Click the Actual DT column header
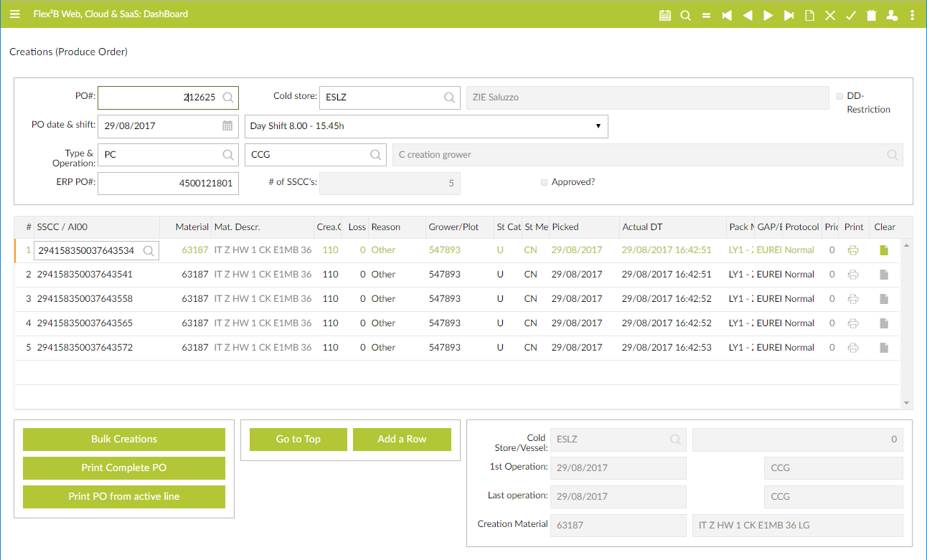The width and height of the screenshot is (927, 560). click(x=642, y=227)
